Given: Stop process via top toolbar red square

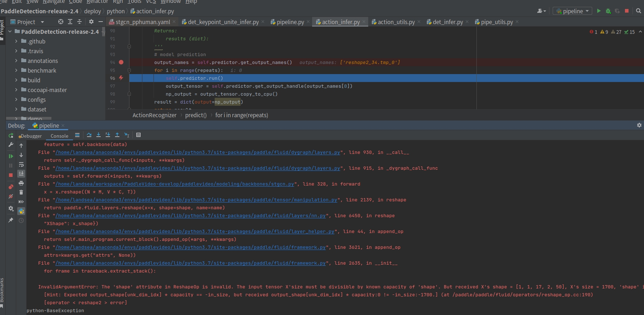Looking at the screenshot, I should [x=627, y=11].
